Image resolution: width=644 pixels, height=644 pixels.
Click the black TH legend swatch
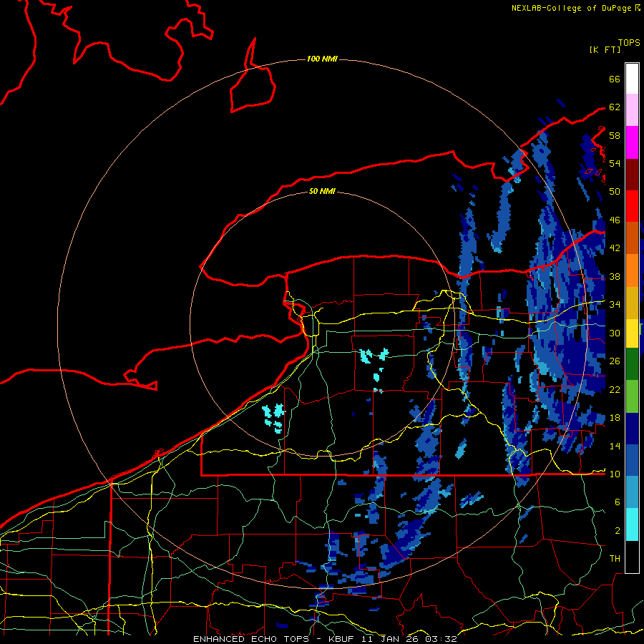click(632, 557)
